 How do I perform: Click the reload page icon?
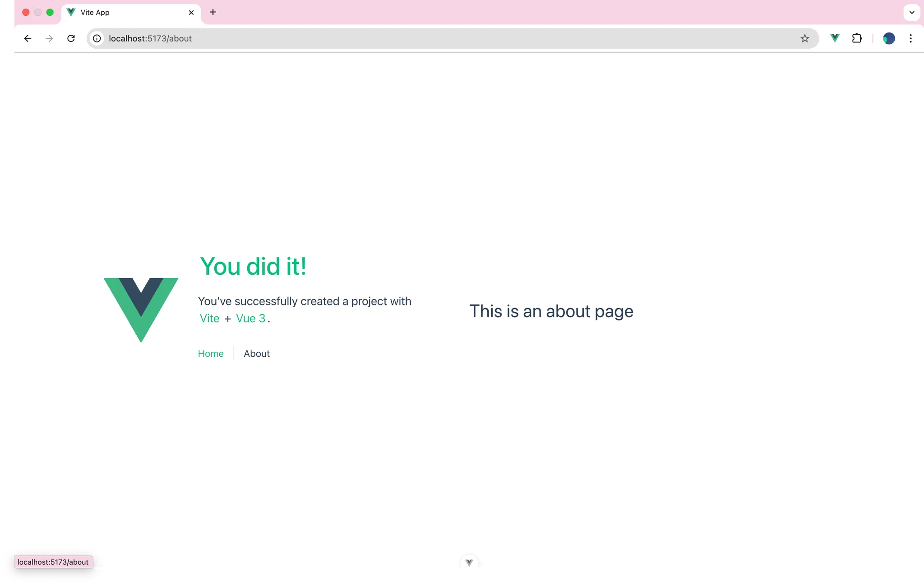tap(71, 38)
